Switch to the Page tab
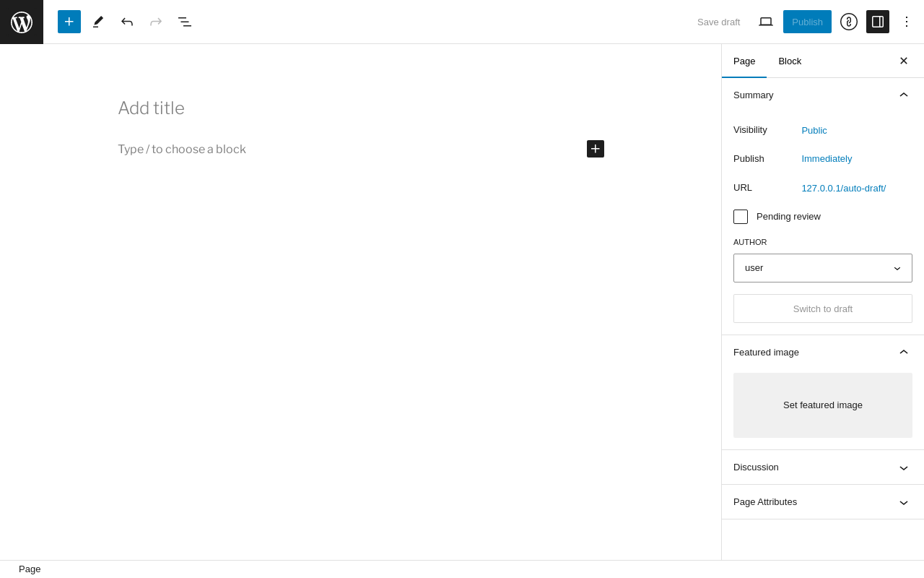The image size is (924, 578). pos(744,61)
